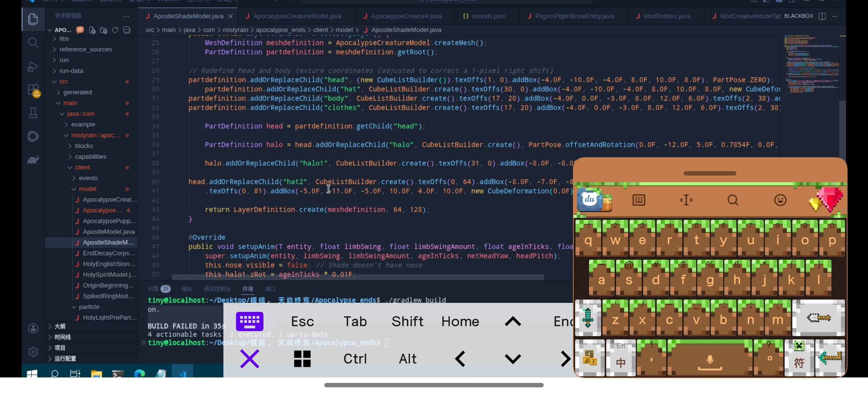The width and height of the screenshot is (868, 395).
Task: Open the Explorer view in the activity bar
Action: tap(33, 19)
